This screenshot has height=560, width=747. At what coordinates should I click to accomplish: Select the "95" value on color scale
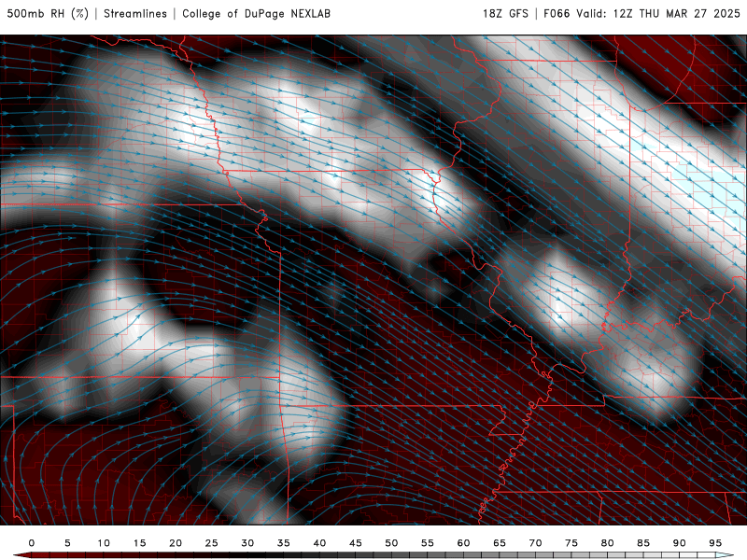715,543
